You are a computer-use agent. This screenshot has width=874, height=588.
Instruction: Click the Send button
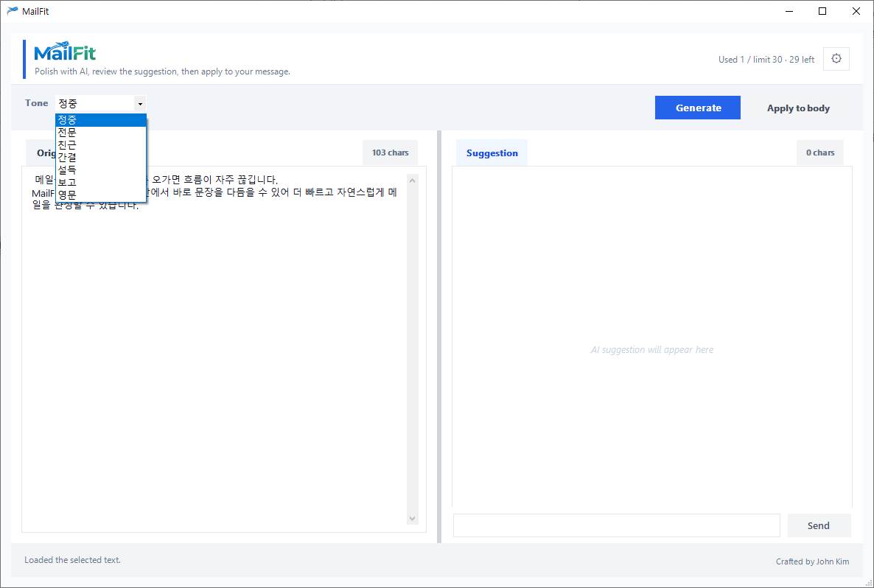818,525
